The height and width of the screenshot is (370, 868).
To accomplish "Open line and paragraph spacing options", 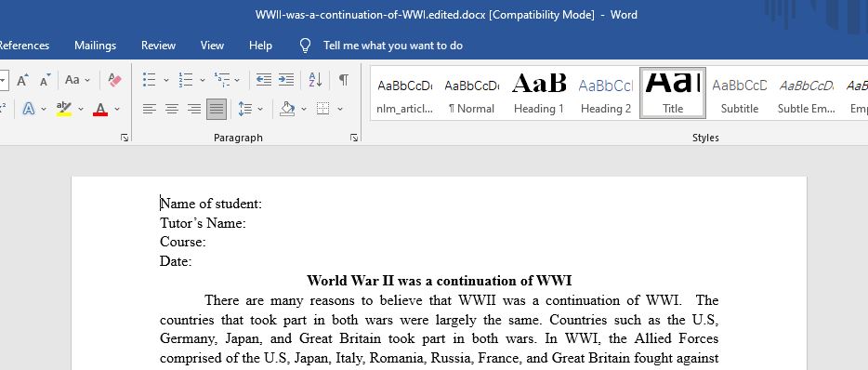I will 245,109.
